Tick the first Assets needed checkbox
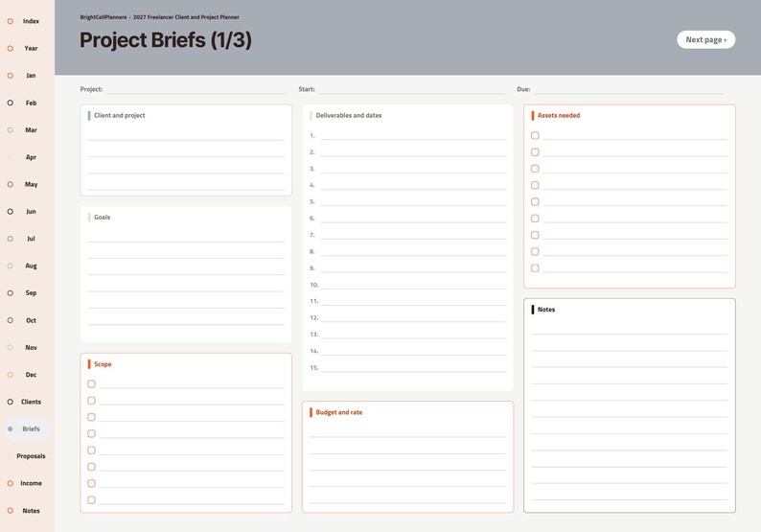Image resolution: width=761 pixels, height=532 pixels. coord(535,135)
